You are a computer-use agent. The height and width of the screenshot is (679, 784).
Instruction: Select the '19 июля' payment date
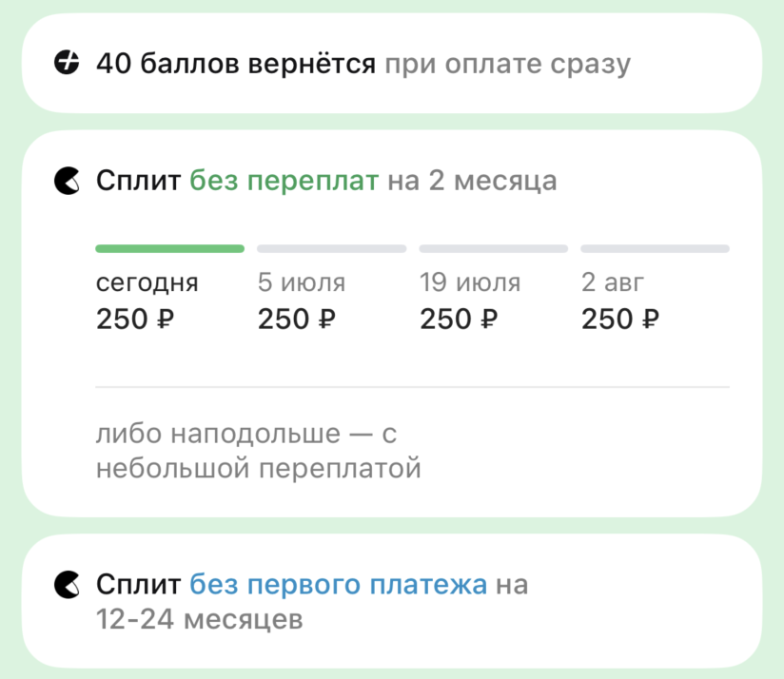point(470,282)
